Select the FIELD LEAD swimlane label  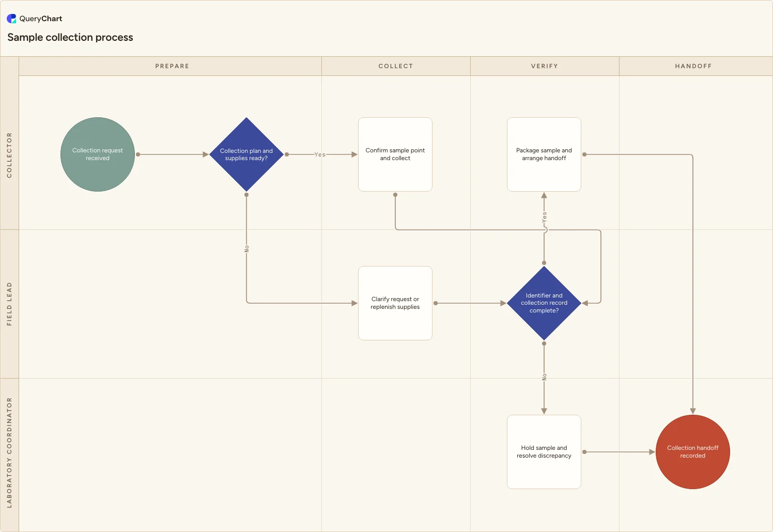[x=9, y=304]
